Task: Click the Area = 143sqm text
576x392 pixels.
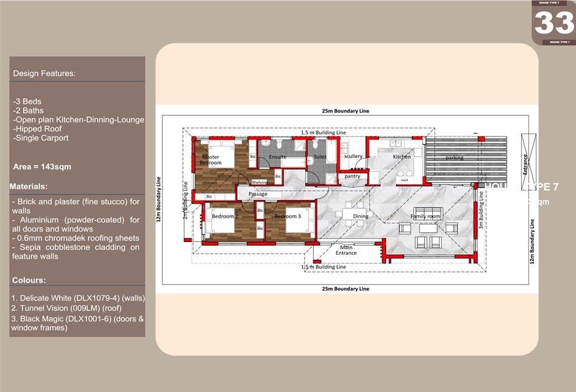Action: coord(43,166)
